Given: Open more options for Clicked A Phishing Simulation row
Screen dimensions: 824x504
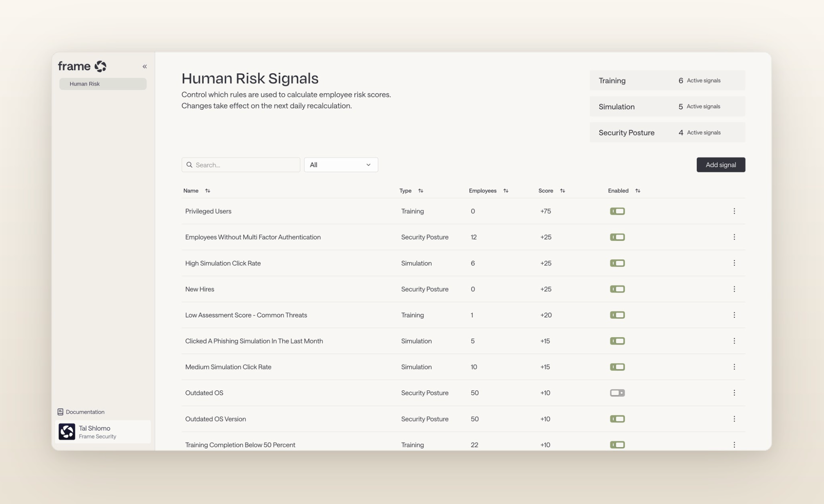Looking at the screenshot, I should pos(734,341).
